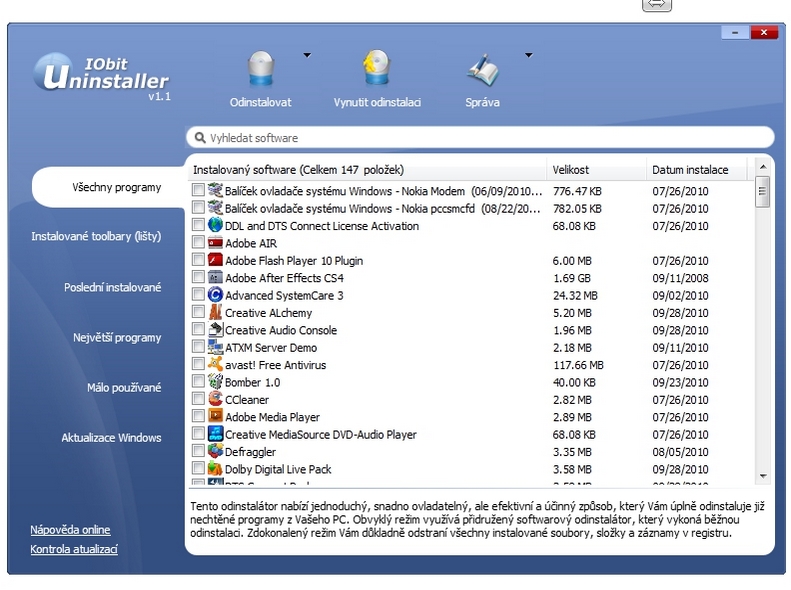Tick the Creative ALchemy checkbox

click(x=198, y=312)
